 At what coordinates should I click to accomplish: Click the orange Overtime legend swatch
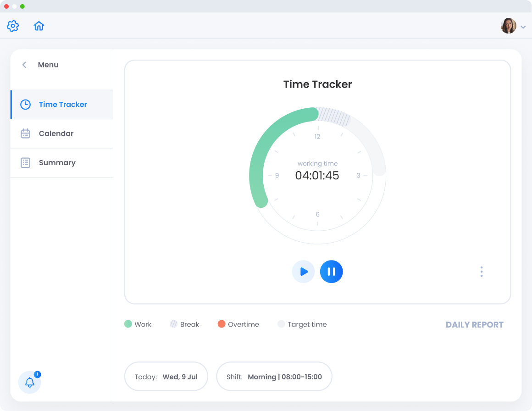[x=222, y=324]
